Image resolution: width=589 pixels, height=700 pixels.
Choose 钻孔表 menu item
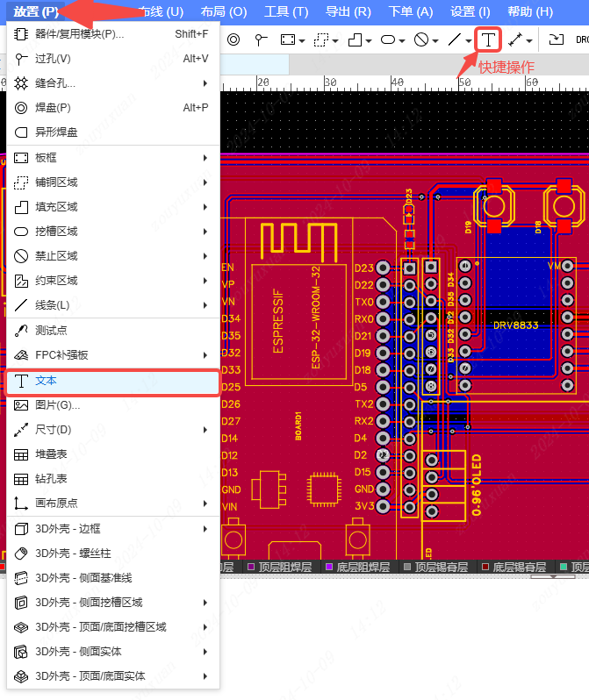pos(113,479)
